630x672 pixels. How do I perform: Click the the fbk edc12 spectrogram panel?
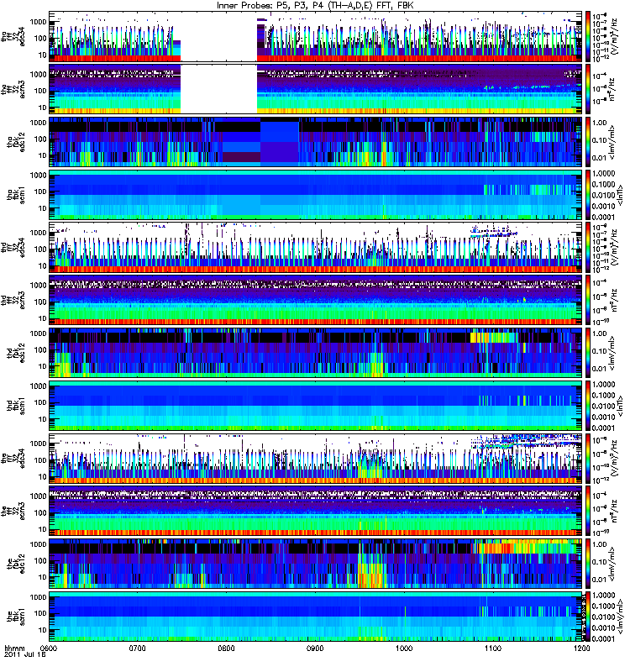316,564
